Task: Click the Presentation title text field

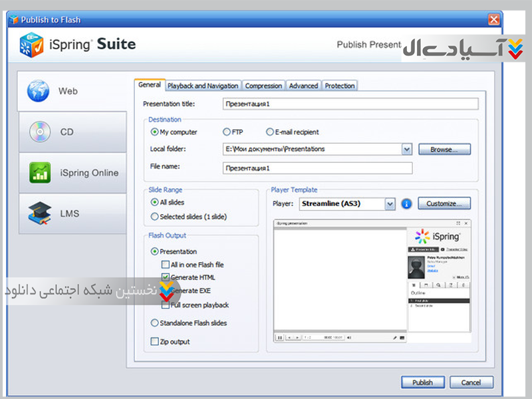Action: pos(350,104)
